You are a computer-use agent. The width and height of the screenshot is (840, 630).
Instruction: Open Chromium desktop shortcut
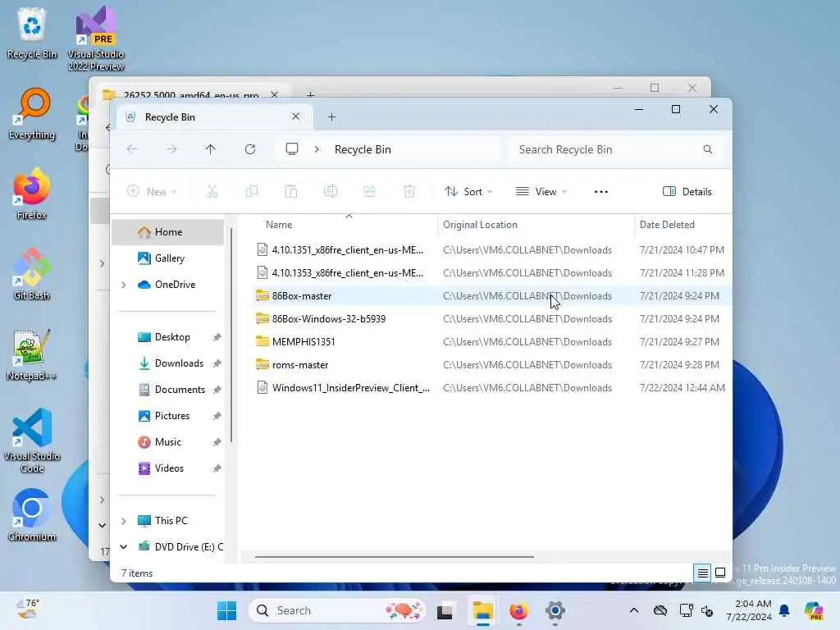point(32,515)
